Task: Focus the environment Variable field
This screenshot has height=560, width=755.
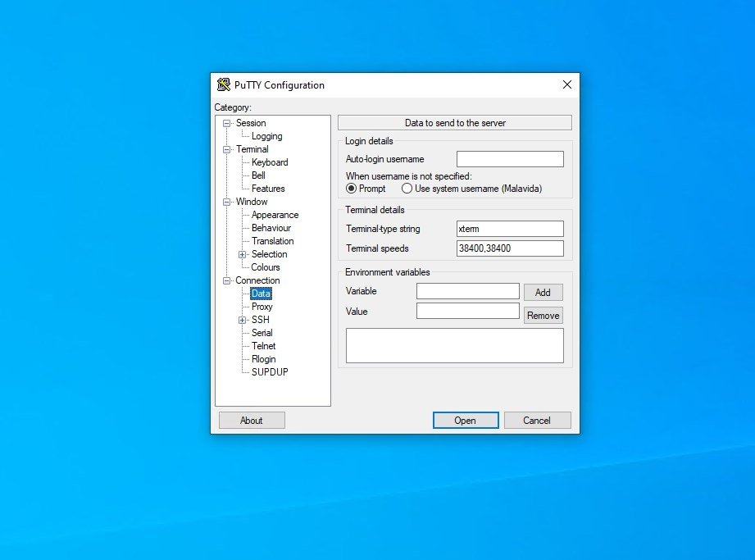Action: tap(467, 291)
